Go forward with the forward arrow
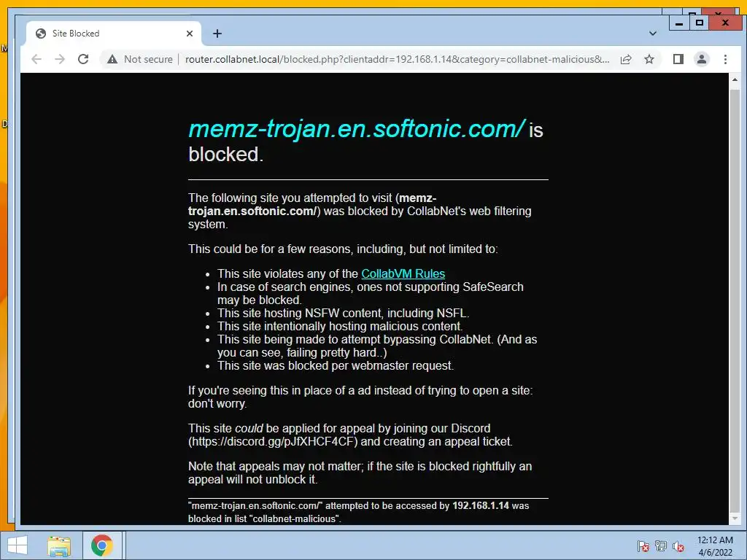This screenshot has width=747, height=560. 60,59
